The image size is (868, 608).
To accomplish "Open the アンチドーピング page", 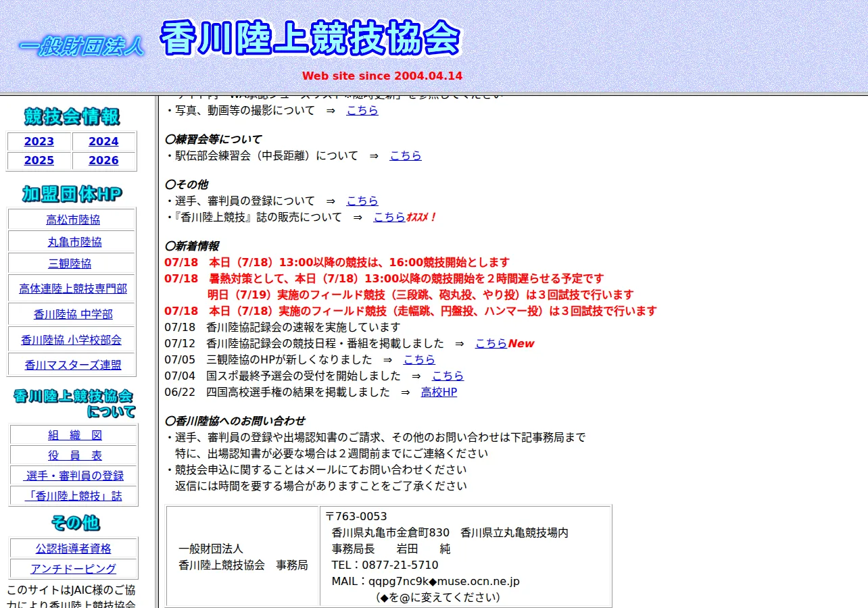I will pos(73,569).
